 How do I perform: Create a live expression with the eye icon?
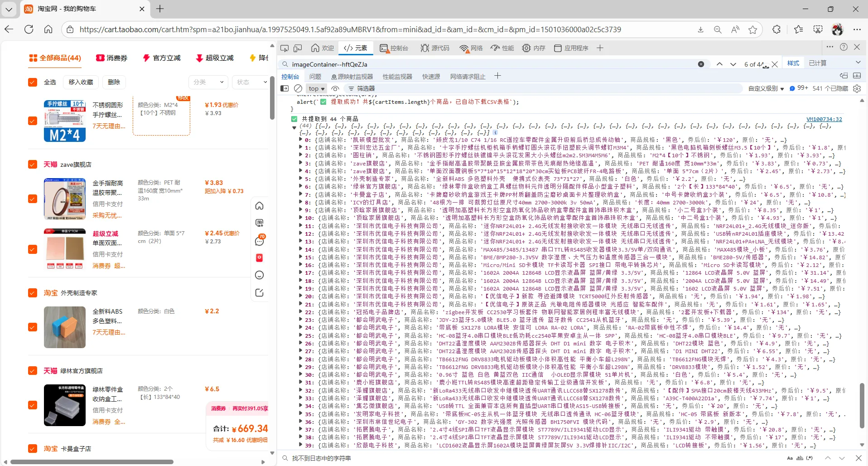(335, 88)
